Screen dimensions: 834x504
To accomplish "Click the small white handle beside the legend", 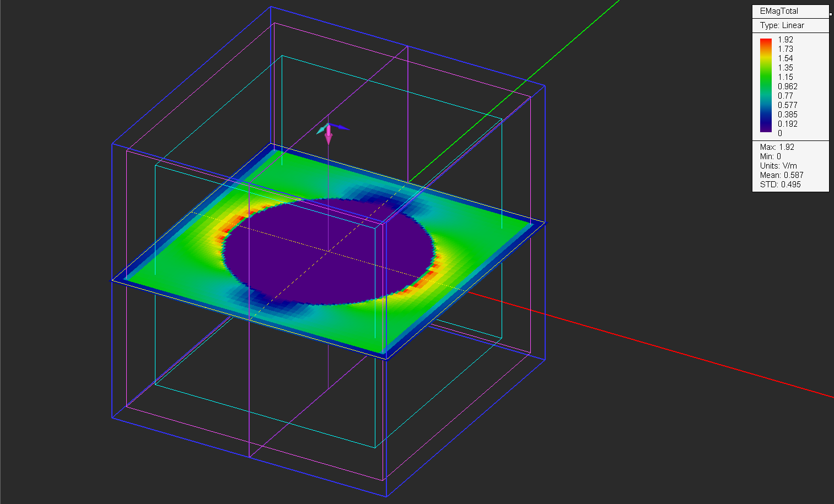I will (x=831, y=14).
